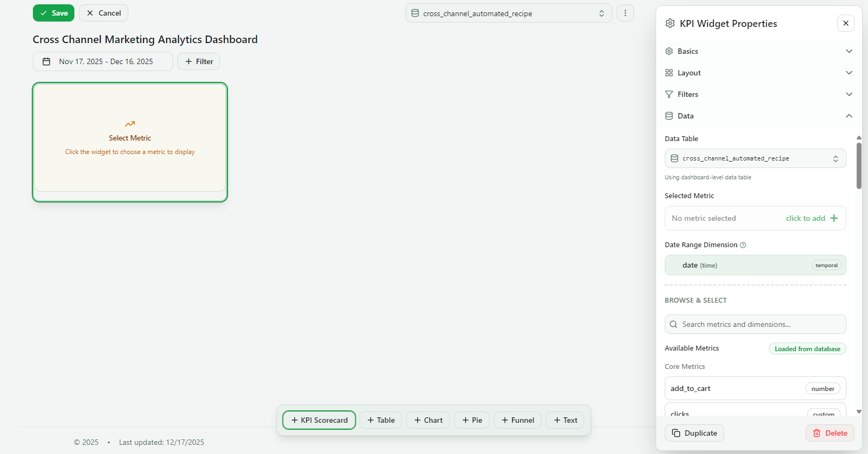
Task: Delete the selected KPI widget
Action: (x=830, y=433)
